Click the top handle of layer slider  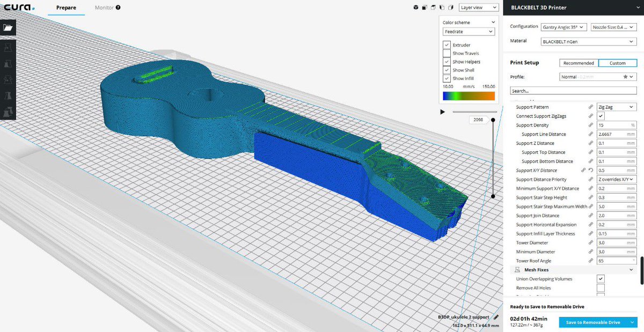coord(493,120)
